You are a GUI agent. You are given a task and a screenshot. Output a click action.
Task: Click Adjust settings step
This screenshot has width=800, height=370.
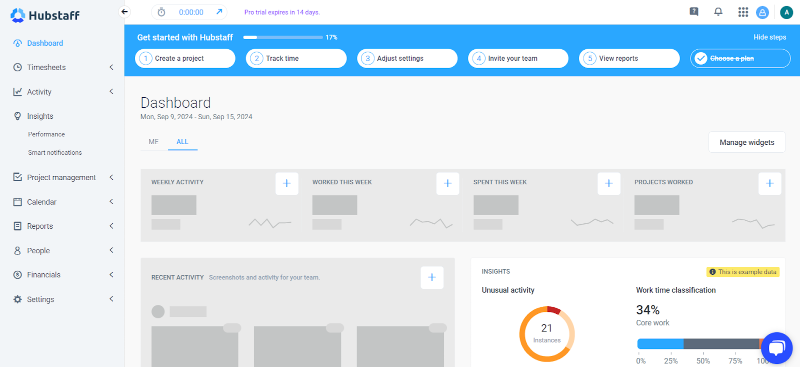click(407, 58)
